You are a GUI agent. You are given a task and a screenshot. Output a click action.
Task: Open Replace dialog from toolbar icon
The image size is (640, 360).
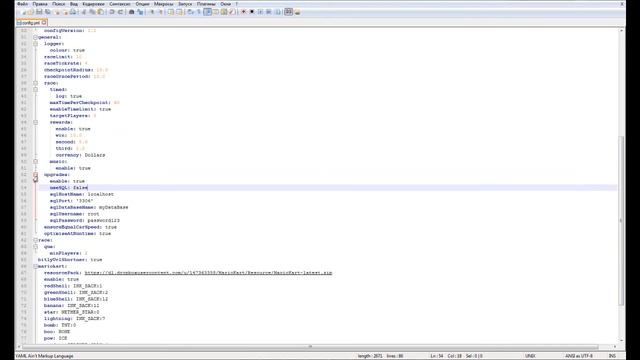point(140,12)
